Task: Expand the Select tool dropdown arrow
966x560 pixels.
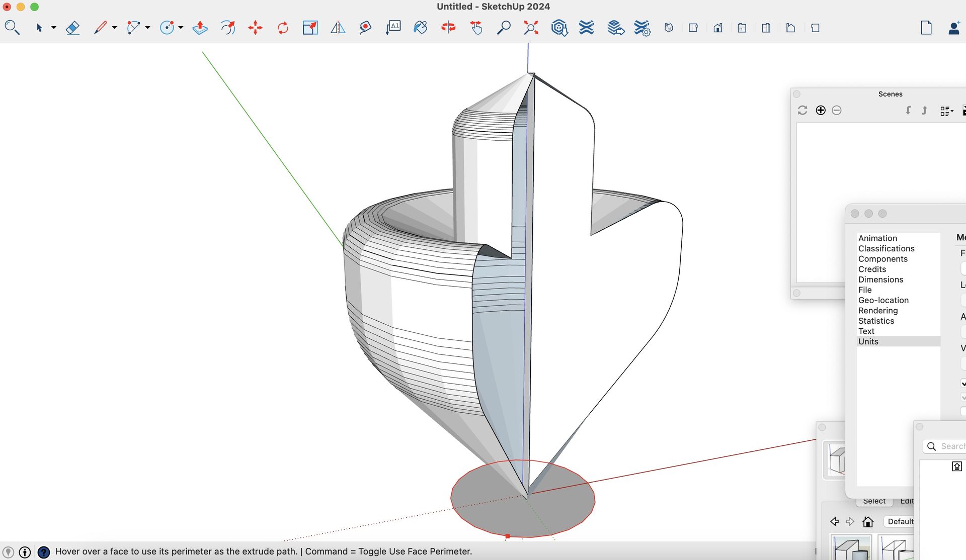Action: coord(53,28)
